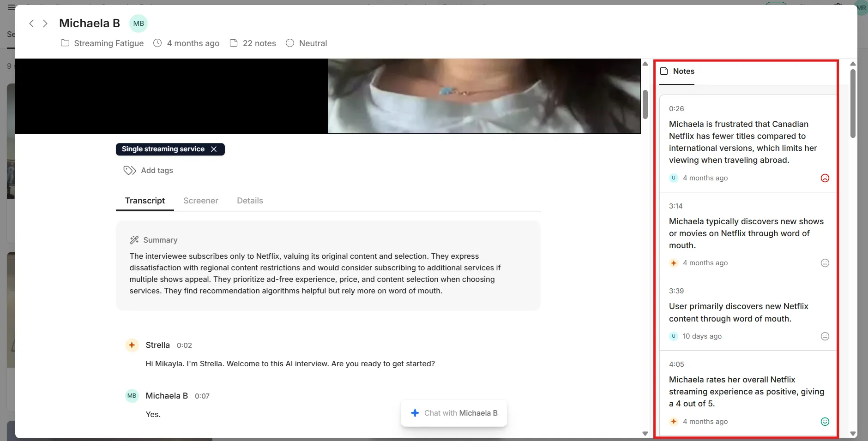This screenshot has width=868, height=441.
Task: Click the user avatar on the 0:26 note
Action: coord(674,178)
